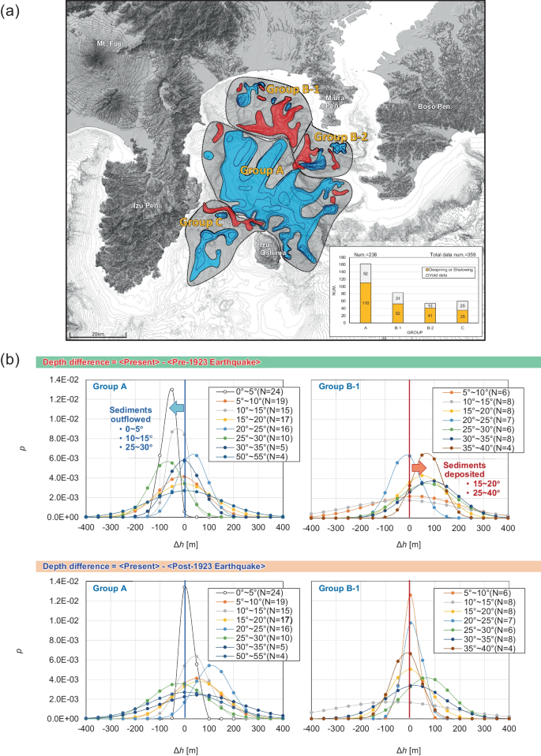The height and width of the screenshot is (756, 541).
Task: Click the 'Δh [m]' axis label under Post-1923 Group B-1
Action: pos(408,750)
